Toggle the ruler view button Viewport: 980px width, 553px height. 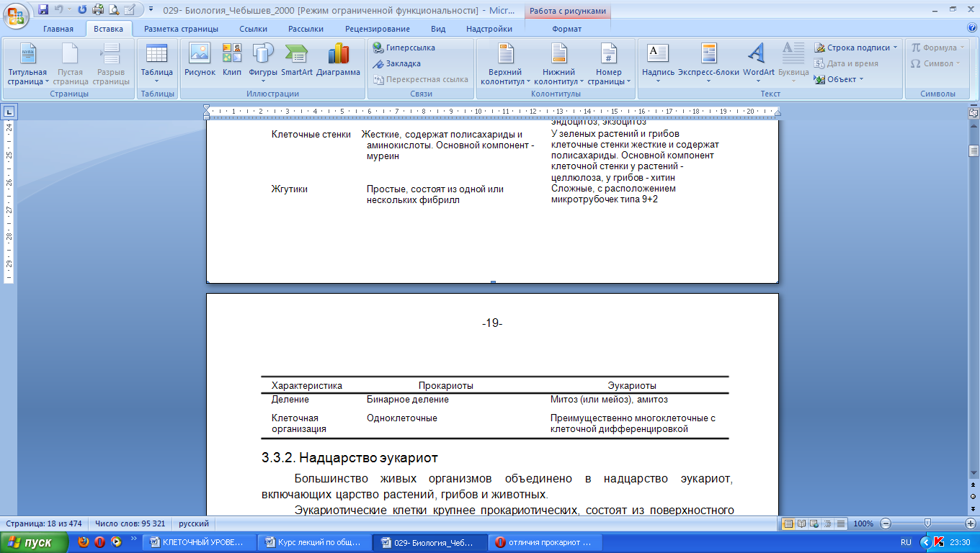(x=974, y=112)
